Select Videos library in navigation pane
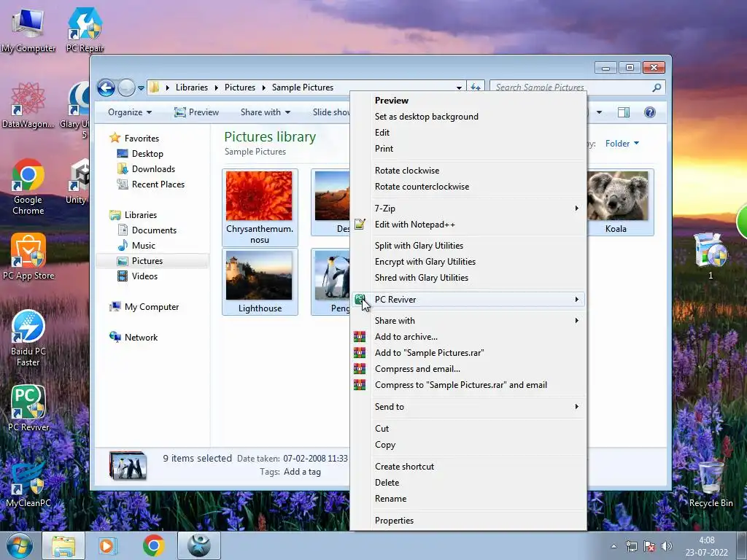747x560 pixels. [138, 276]
